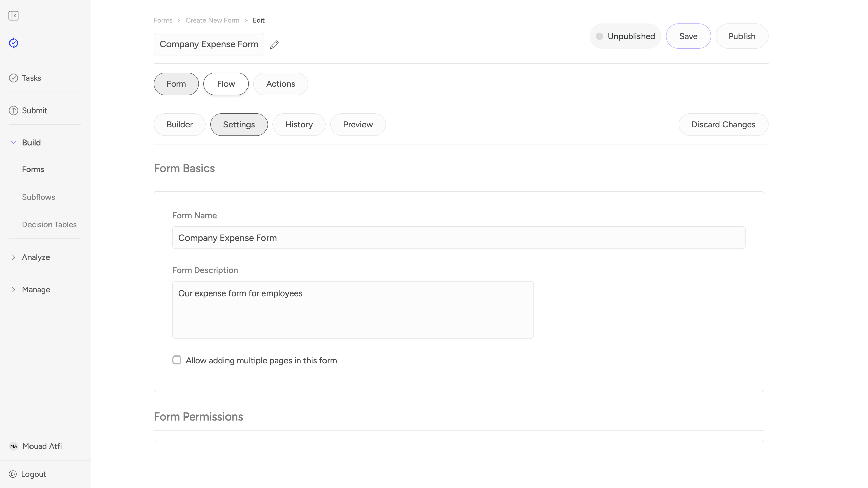This screenshot has height=488, width=868.
Task: Collapse the sidebar panel icon
Action: [14, 16]
